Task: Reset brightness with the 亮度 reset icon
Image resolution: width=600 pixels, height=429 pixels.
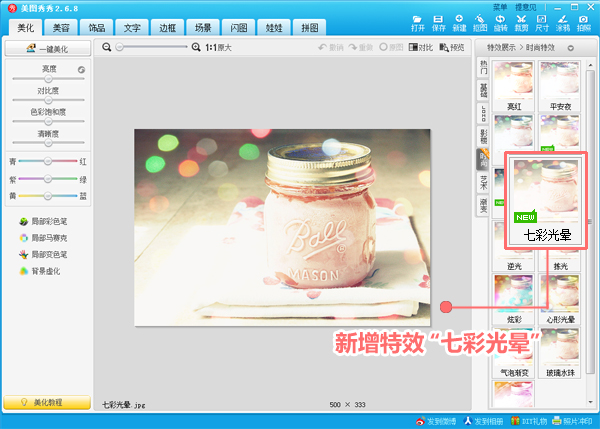Action: point(80,69)
